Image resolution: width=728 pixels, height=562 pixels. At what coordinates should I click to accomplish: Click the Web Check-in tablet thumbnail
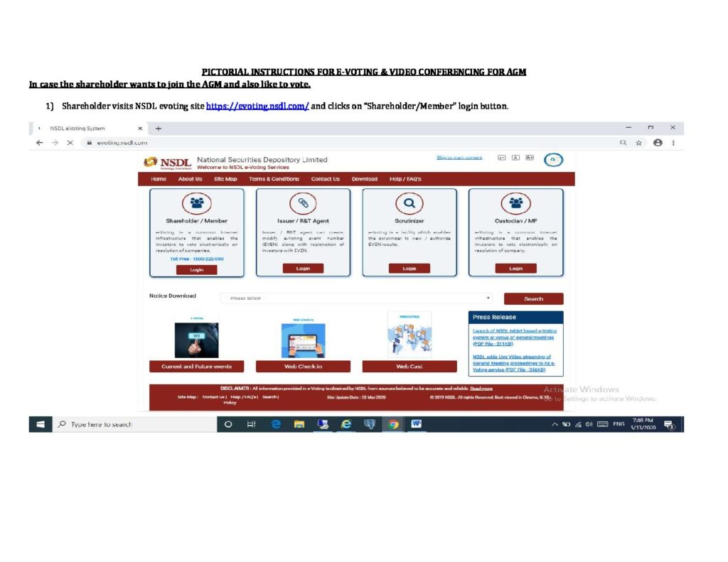[303, 340]
